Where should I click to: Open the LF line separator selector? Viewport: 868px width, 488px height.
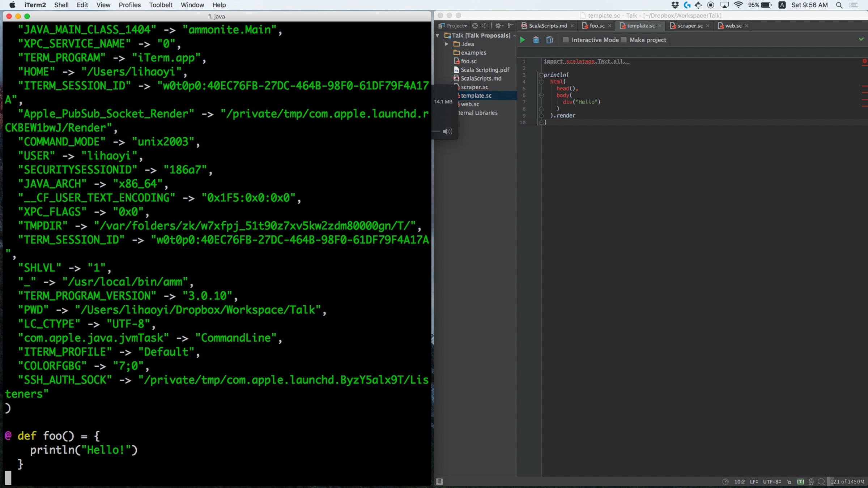tap(754, 481)
